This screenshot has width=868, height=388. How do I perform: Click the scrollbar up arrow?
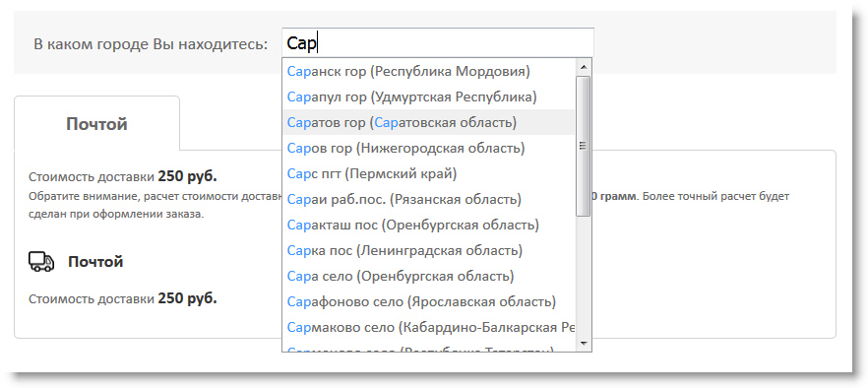pyautogui.click(x=583, y=67)
